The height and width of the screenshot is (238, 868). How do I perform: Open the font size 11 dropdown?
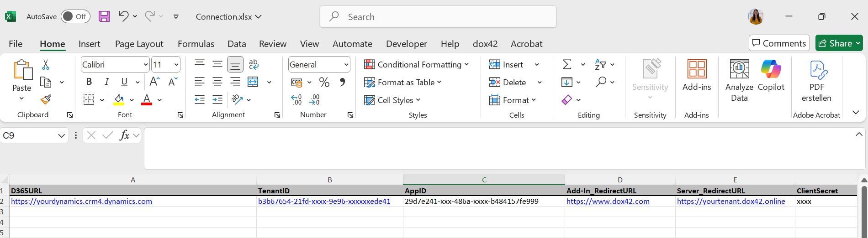(176, 65)
